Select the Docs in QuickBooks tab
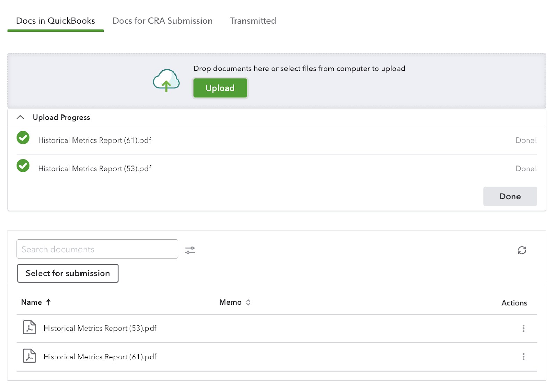 pyautogui.click(x=55, y=21)
